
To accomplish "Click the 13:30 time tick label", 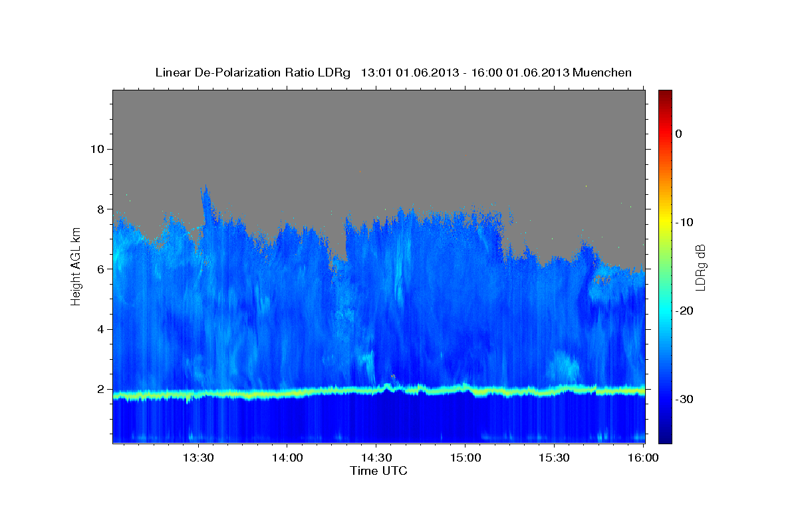I will pyautogui.click(x=198, y=458).
